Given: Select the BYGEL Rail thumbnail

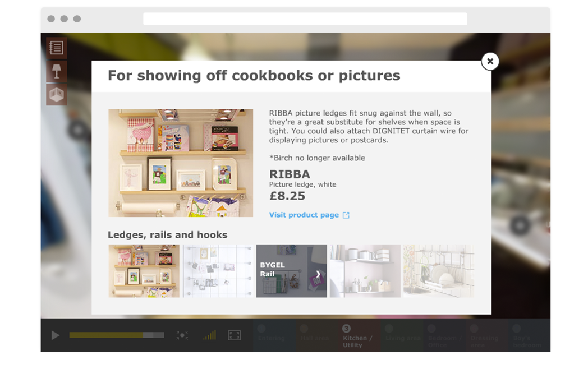Looking at the screenshot, I should click(x=291, y=271).
